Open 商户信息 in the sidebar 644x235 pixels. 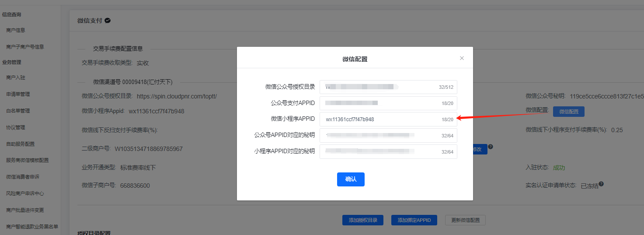coord(16,30)
